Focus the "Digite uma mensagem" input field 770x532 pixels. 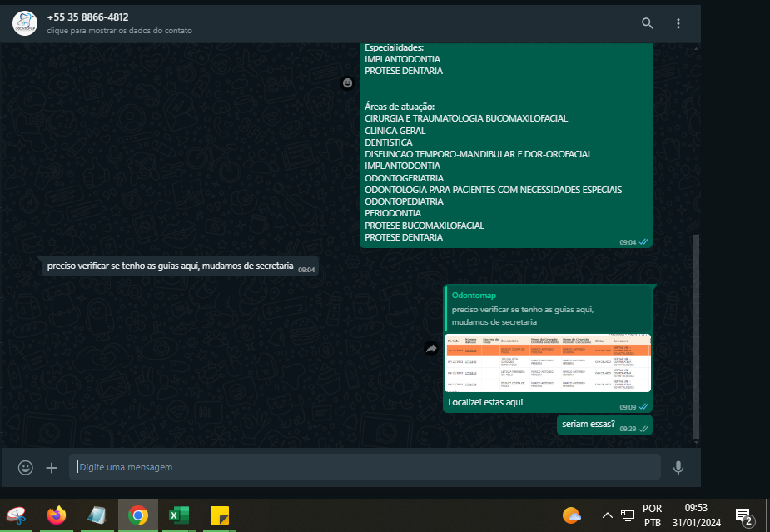365,467
